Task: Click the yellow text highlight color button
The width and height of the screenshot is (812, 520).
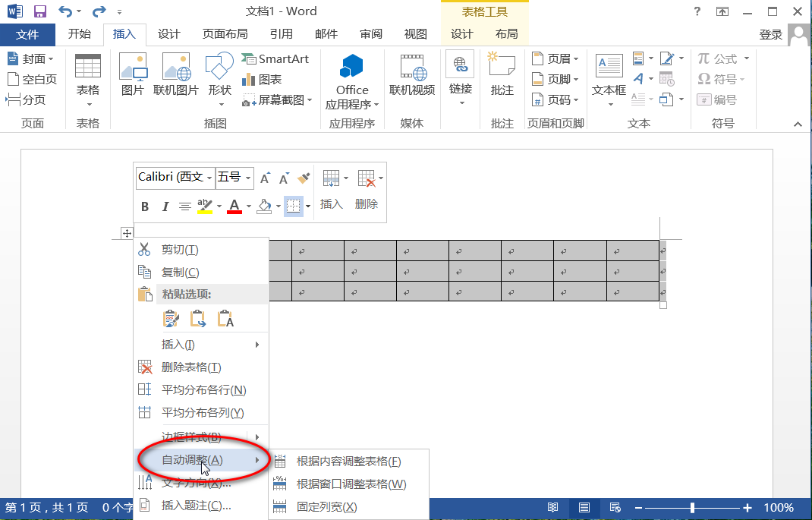Action: 205,206
